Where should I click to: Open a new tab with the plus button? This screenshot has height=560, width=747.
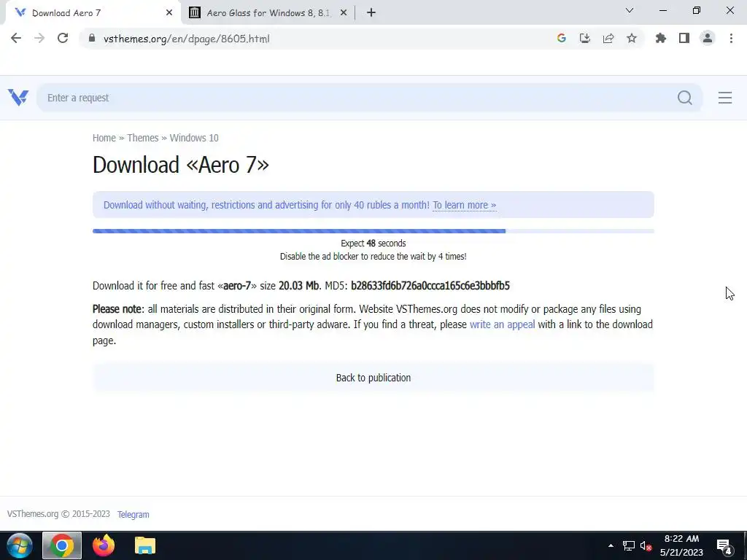pos(371,13)
